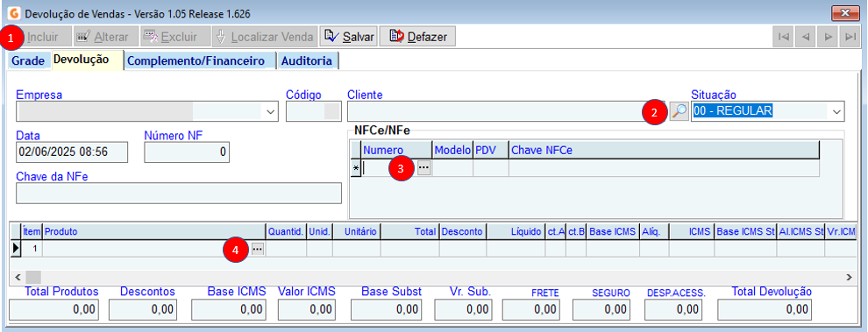Click the Numero column header in NFCe/NFe grid
This screenshot has width=868, height=332.
396,150
